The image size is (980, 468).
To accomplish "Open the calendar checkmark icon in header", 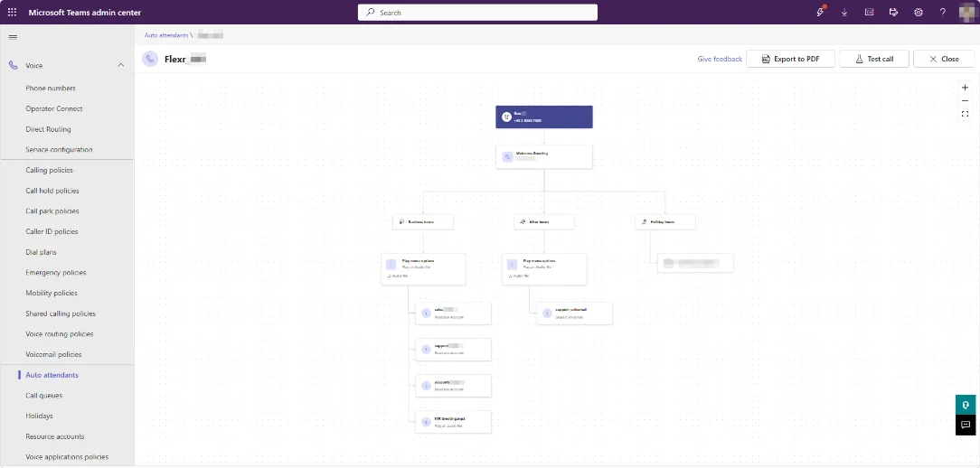I will (894, 12).
